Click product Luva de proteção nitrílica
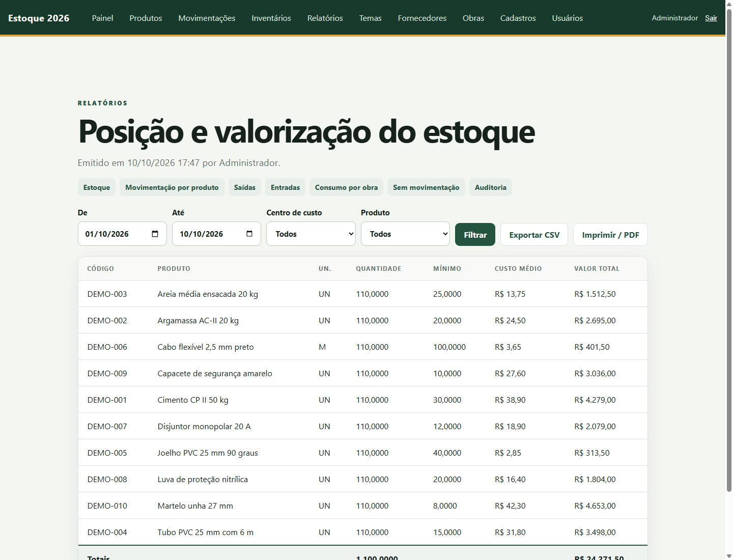The image size is (733, 560). coord(203,479)
